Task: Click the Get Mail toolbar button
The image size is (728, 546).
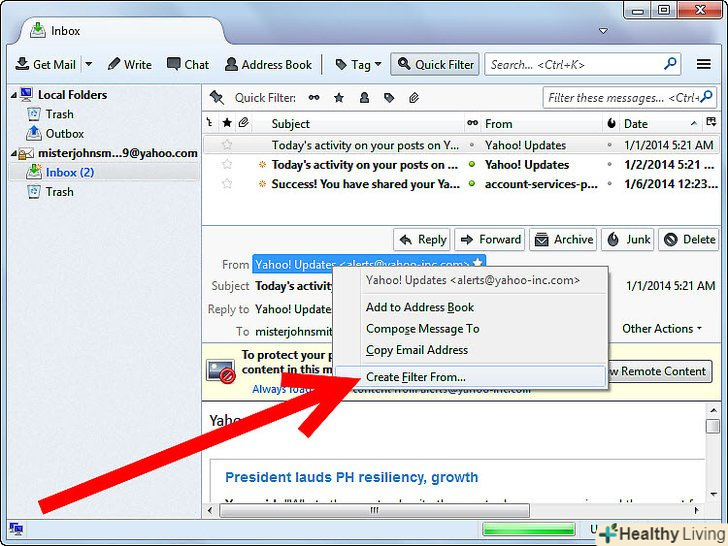Action: pyautogui.click(x=45, y=65)
